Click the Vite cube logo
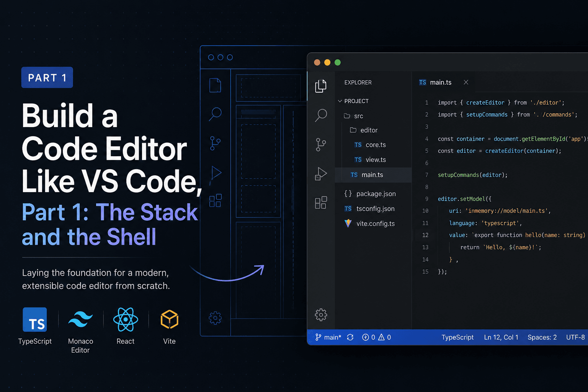588x392 pixels. coord(170,319)
